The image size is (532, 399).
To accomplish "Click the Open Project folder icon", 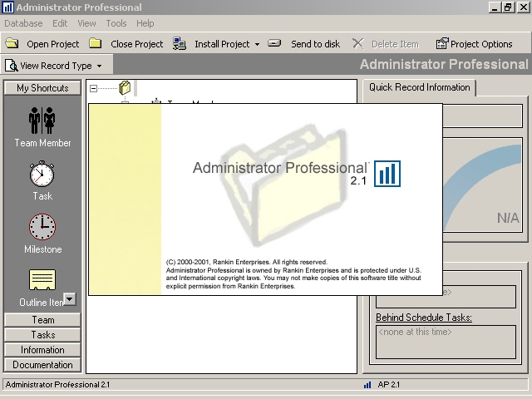I will pyautogui.click(x=12, y=43).
